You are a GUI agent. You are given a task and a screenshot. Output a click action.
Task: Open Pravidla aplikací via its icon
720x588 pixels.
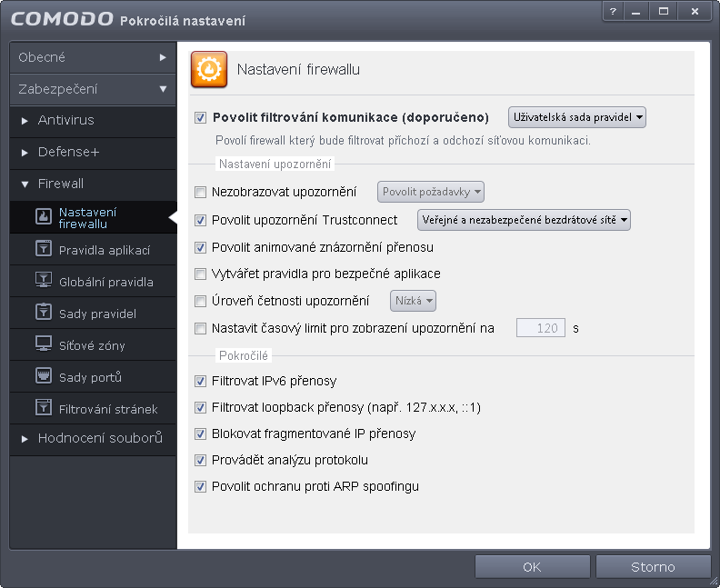[x=44, y=248]
